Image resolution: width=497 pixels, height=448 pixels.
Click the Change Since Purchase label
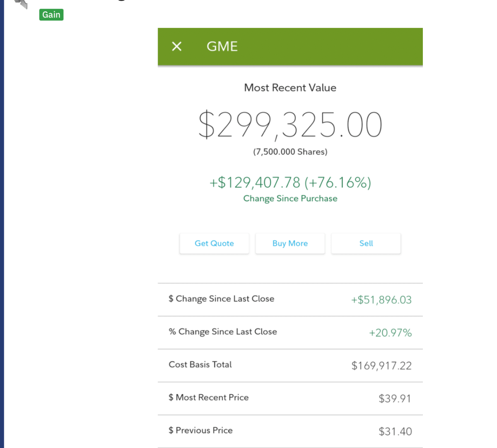click(x=290, y=199)
